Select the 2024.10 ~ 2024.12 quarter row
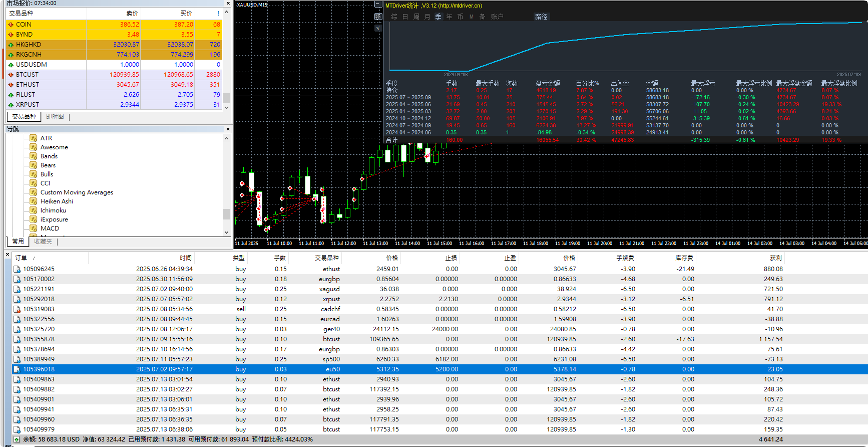The image size is (868, 447). pyautogui.click(x=626, y=118)
